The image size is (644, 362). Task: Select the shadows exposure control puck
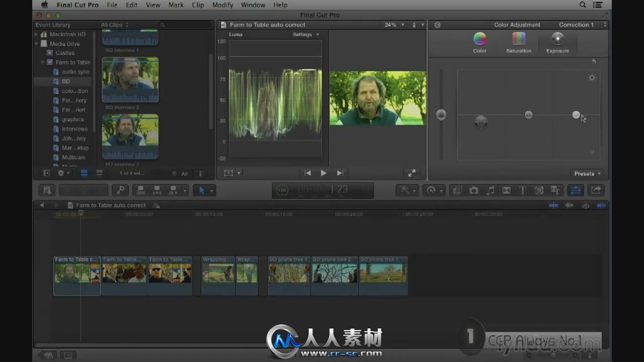481,121
